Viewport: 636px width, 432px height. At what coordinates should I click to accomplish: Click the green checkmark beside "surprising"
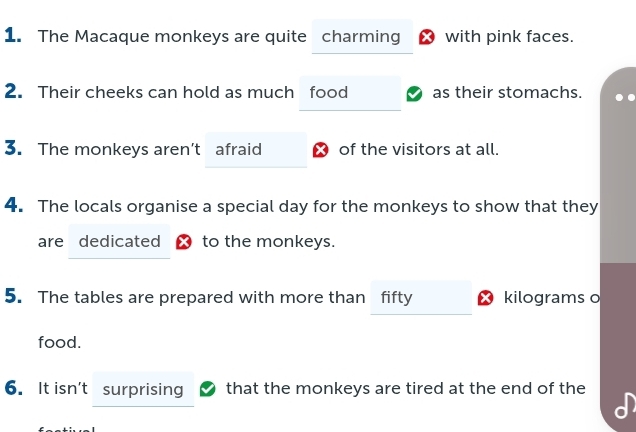point(208,389)
